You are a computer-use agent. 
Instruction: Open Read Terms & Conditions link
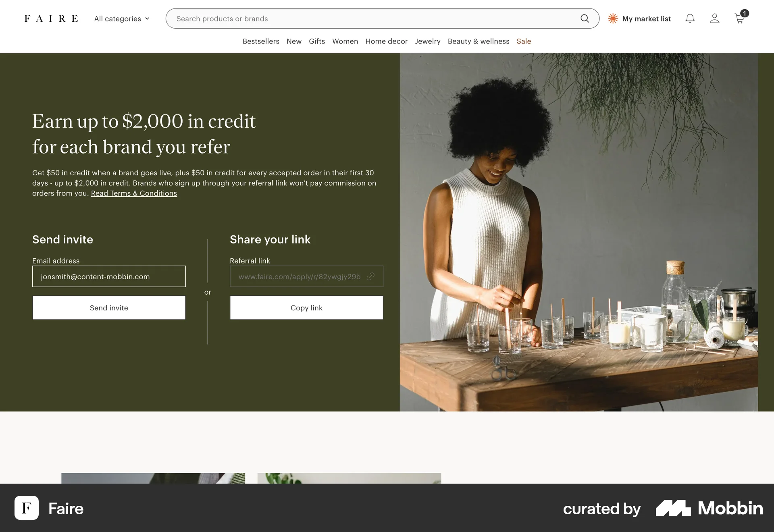pos(134,193)
